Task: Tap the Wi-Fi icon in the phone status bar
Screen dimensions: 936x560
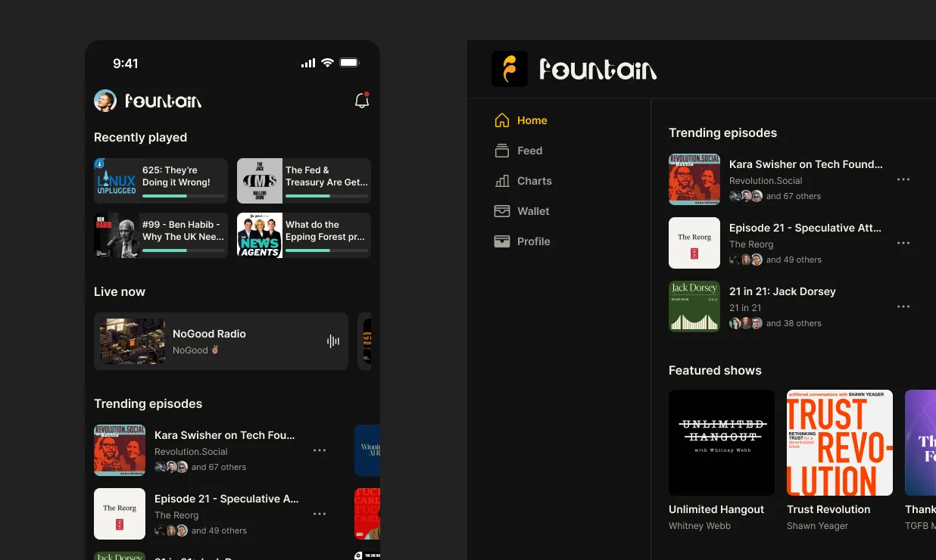Action: coord(327,63)
